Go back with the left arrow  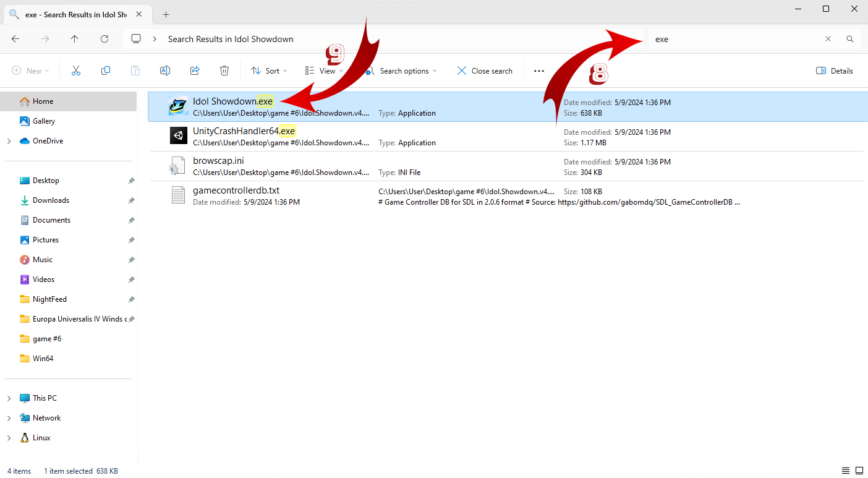coord(15,39)
